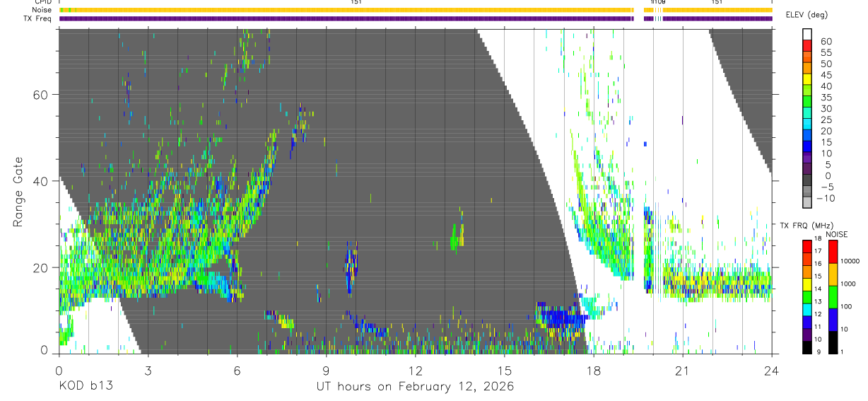Image resolution: width=868 pixels, height=401 pixels.
Task: Click the "9" hour tick label on the time axis
Action: pyautogui.click(x=326, y=370)
